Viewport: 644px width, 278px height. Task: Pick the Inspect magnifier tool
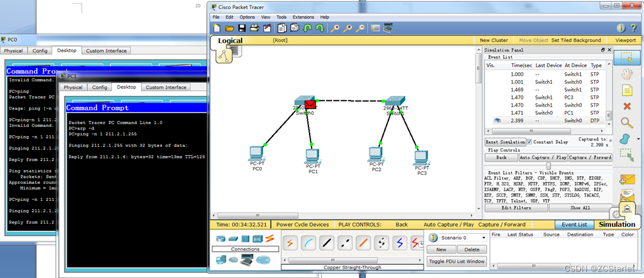(627, 123)
